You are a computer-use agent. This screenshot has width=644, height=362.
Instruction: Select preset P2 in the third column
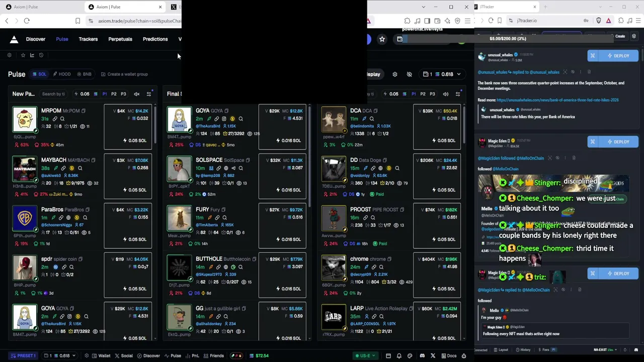pos(423,94)
